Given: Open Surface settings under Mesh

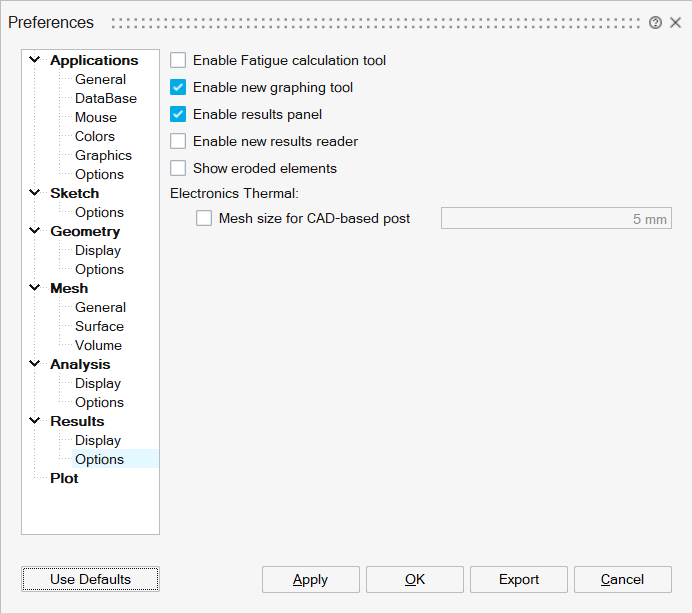Looking at the screenshot, I should click(x=99, y=327).
